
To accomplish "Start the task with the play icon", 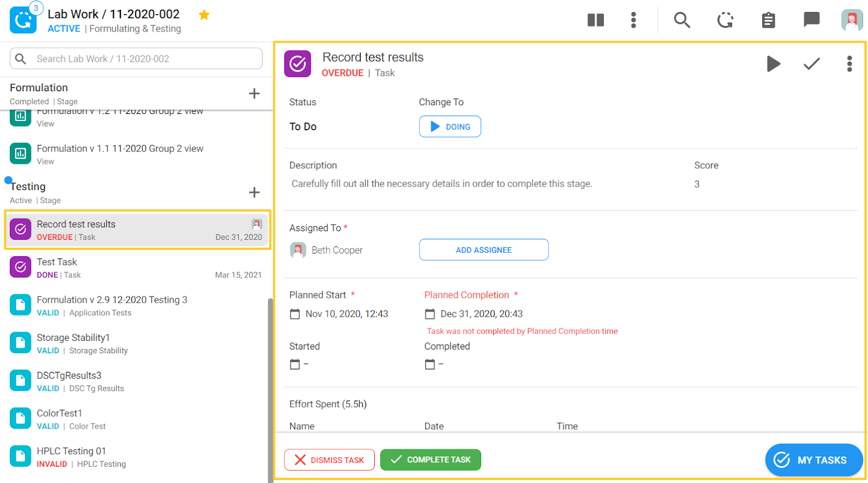I will (x=774, y=63).
